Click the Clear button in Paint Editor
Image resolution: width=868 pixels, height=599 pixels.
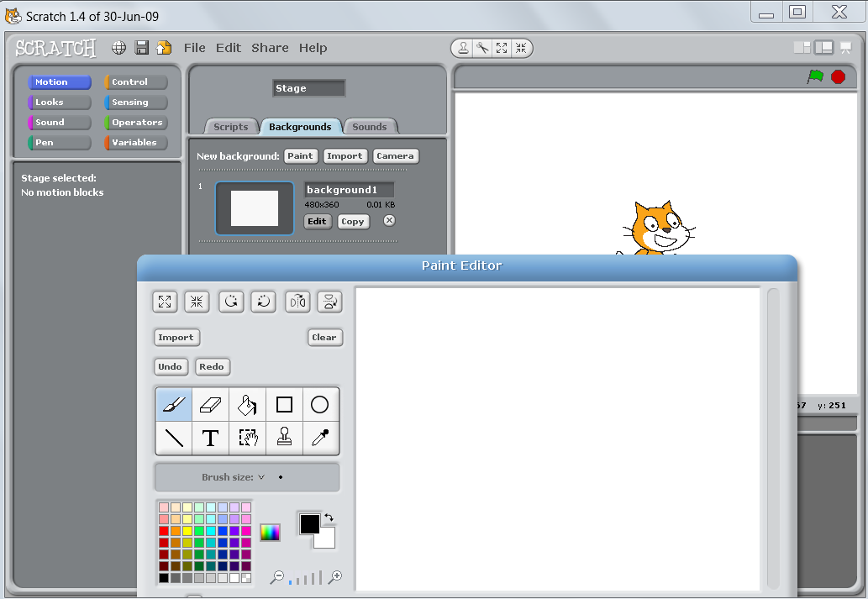324,337
